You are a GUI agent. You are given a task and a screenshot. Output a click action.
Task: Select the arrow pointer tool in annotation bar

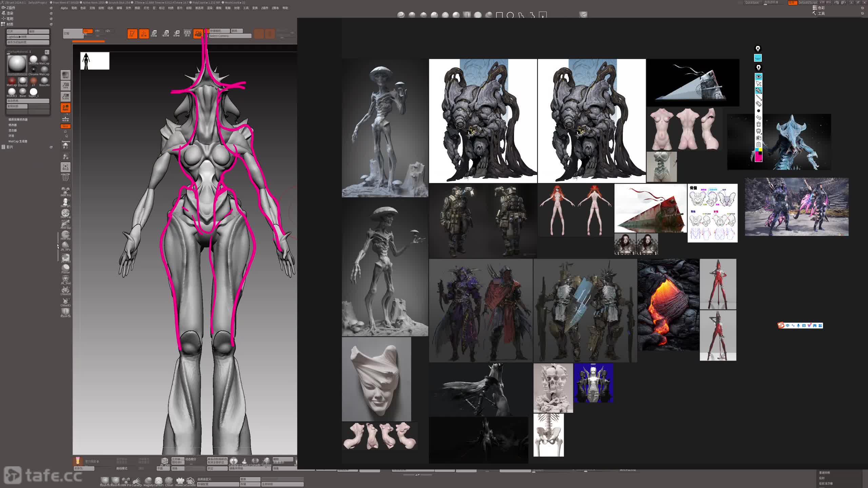click(x=758, y=84)
